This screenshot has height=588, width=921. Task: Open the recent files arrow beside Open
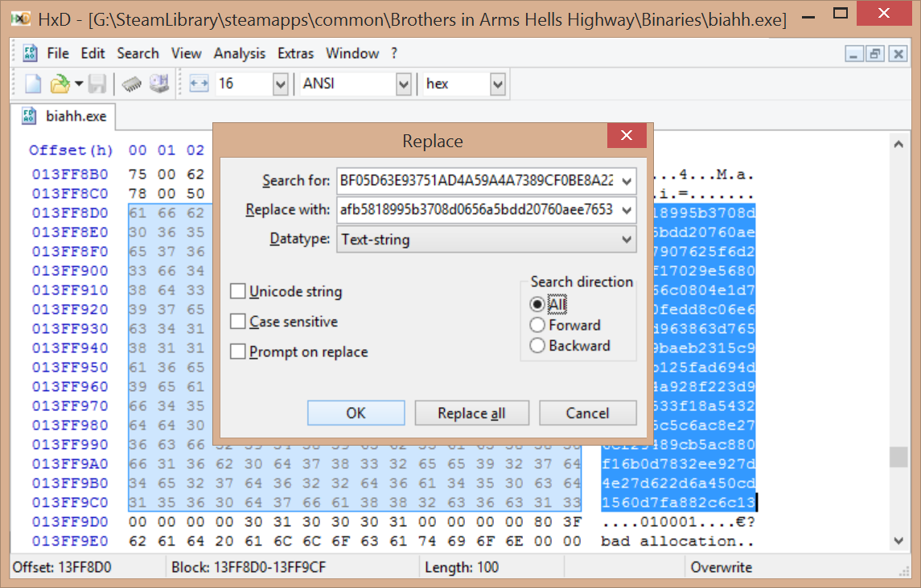tap(79, 84)
